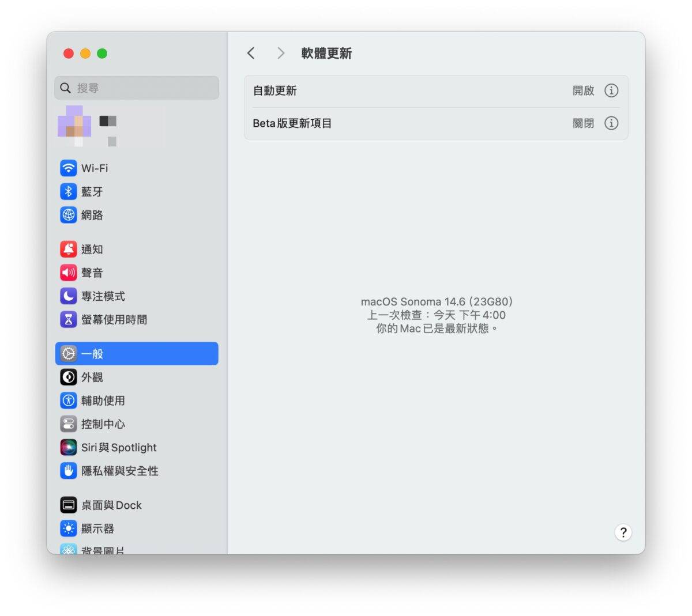Select the 專注模式 label in the sidebar
This screenshot has height=616, width=692.
pos(103,296)
